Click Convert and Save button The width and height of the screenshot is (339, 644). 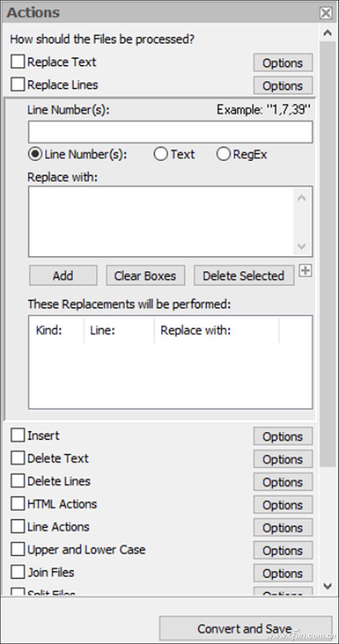click(x=245, y=629)
